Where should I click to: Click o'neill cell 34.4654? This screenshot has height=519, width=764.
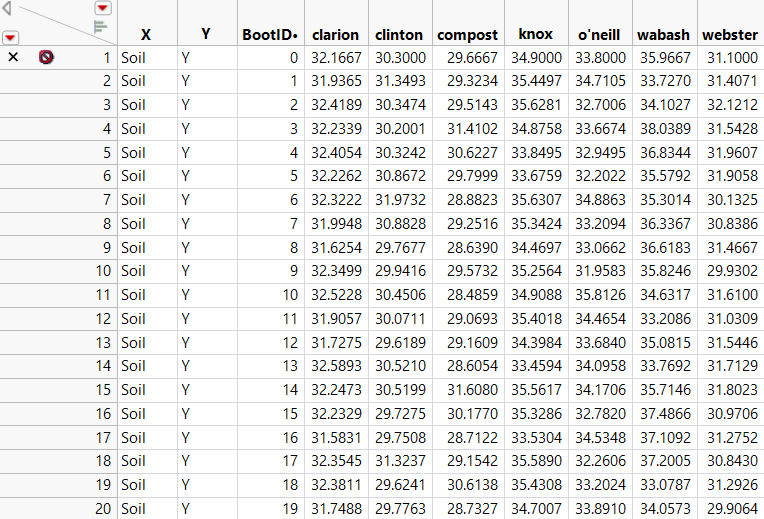(x=600, y=319)
